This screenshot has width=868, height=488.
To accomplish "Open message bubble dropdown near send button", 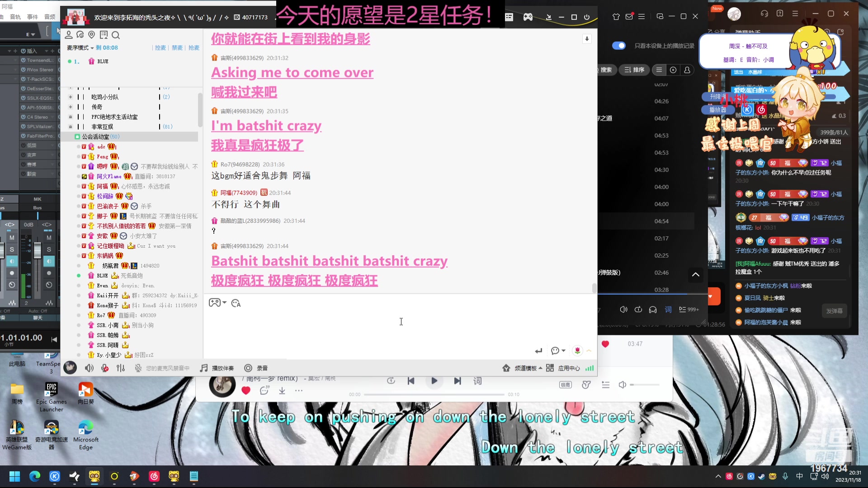I will tap(558, 351).
